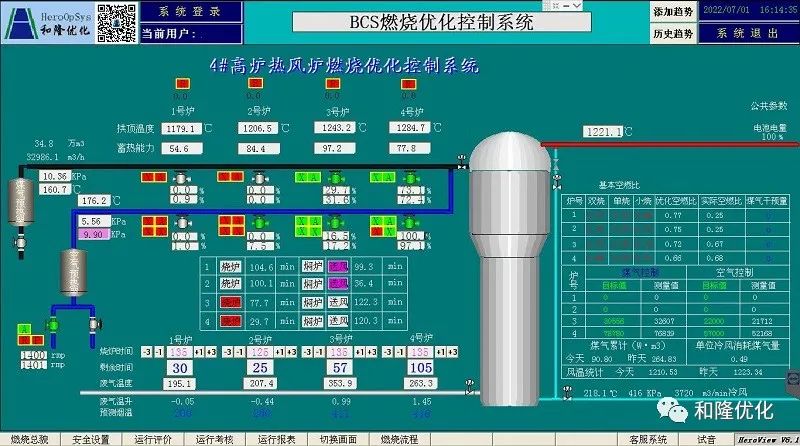Toggle green A indicator above fan speed 1400 rmp
800x446 pixels.
(24, 329)
